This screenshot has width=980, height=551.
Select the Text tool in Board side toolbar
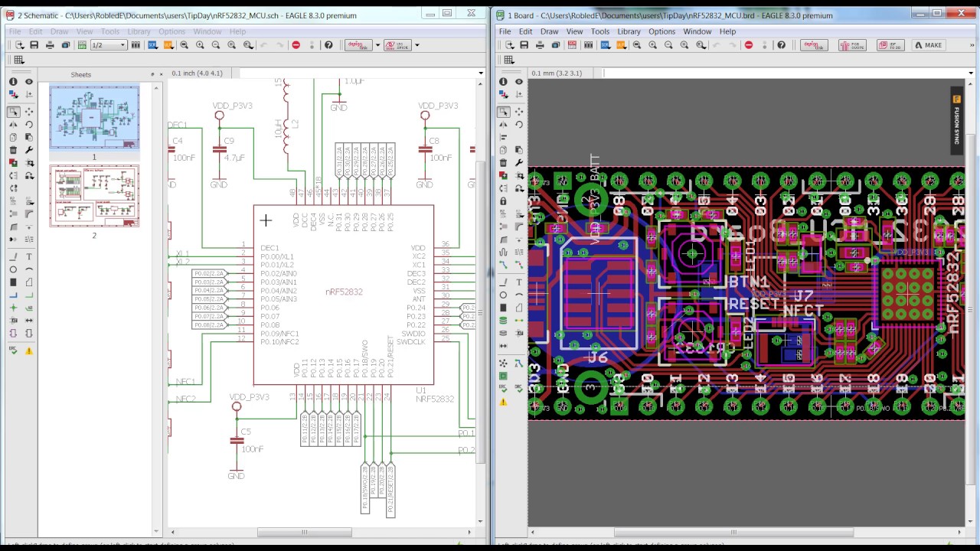pyautogui.click(x=518, y=282)
